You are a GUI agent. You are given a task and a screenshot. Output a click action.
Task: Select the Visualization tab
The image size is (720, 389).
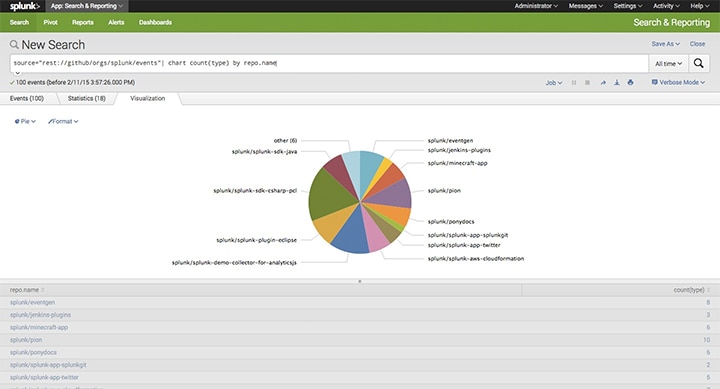click(x=147, y=99)
